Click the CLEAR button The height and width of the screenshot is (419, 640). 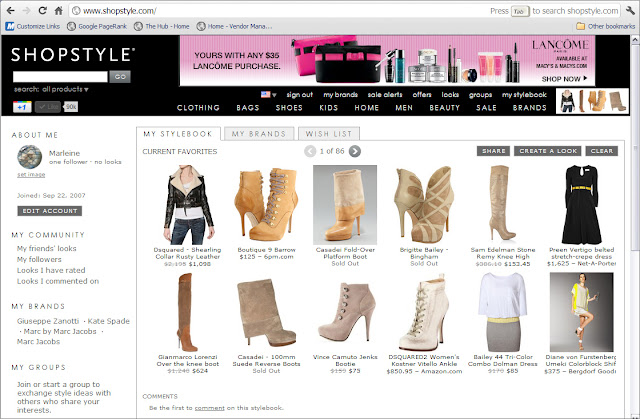coord(602,151)
